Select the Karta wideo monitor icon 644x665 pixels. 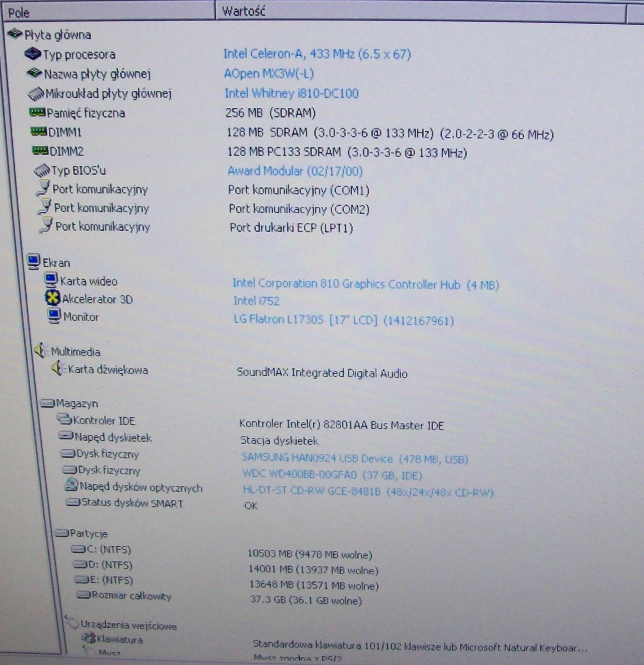(51, 280)
